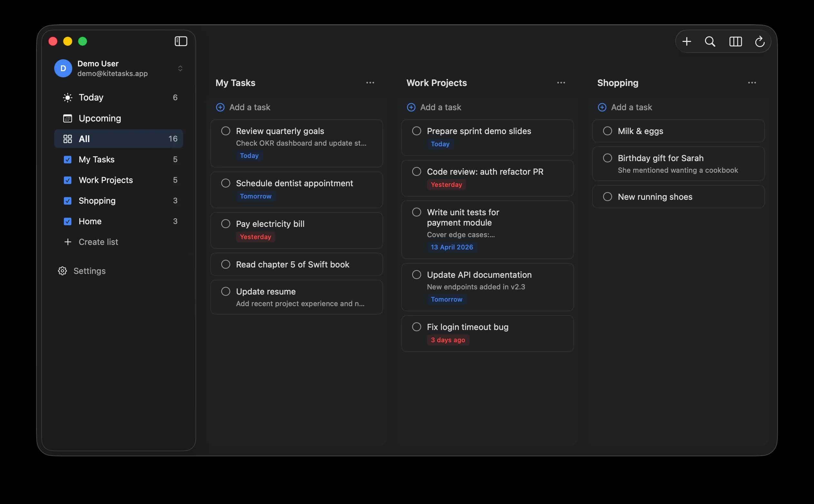Select the Upcoming calendar icon
Viewport: 814px width, 504px height.
[67, 118]
